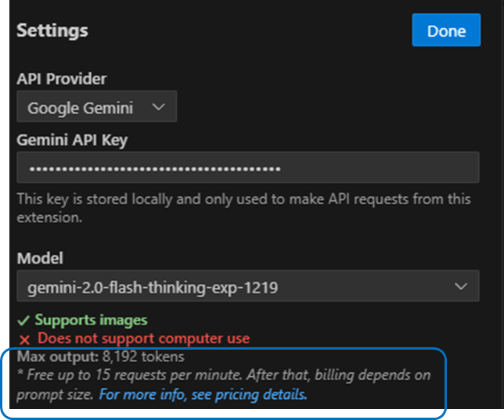
Task: Click the Settings heading
Action: coord(52,31)
